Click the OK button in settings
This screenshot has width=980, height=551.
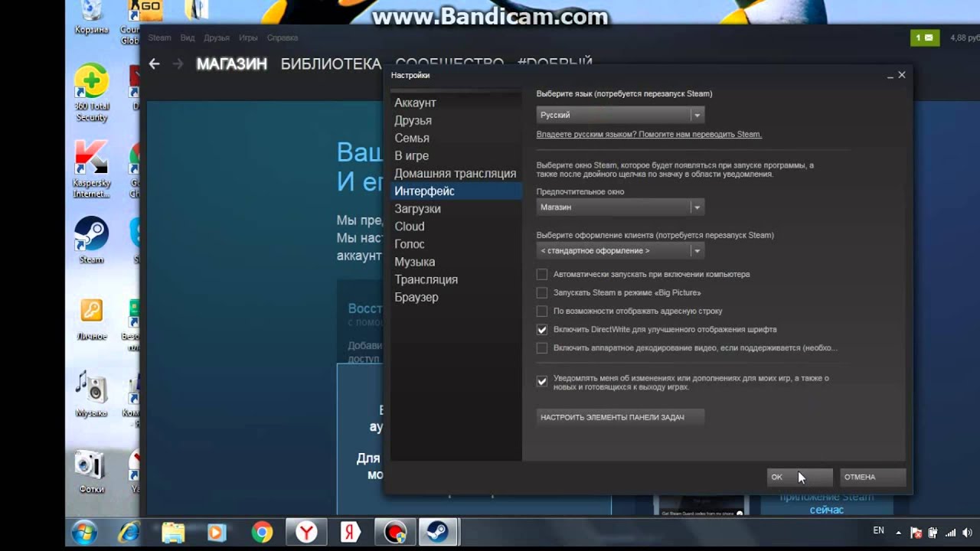coord(799,477)
